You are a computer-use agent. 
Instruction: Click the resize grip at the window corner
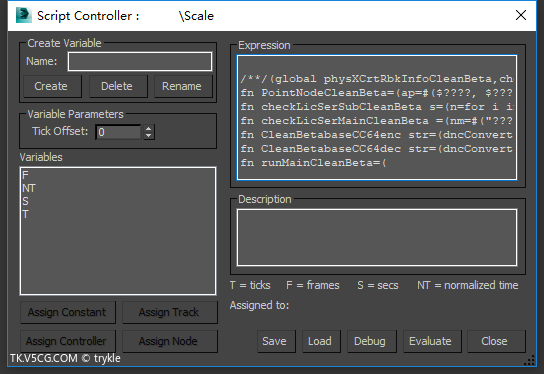click(x=529, y=360)
